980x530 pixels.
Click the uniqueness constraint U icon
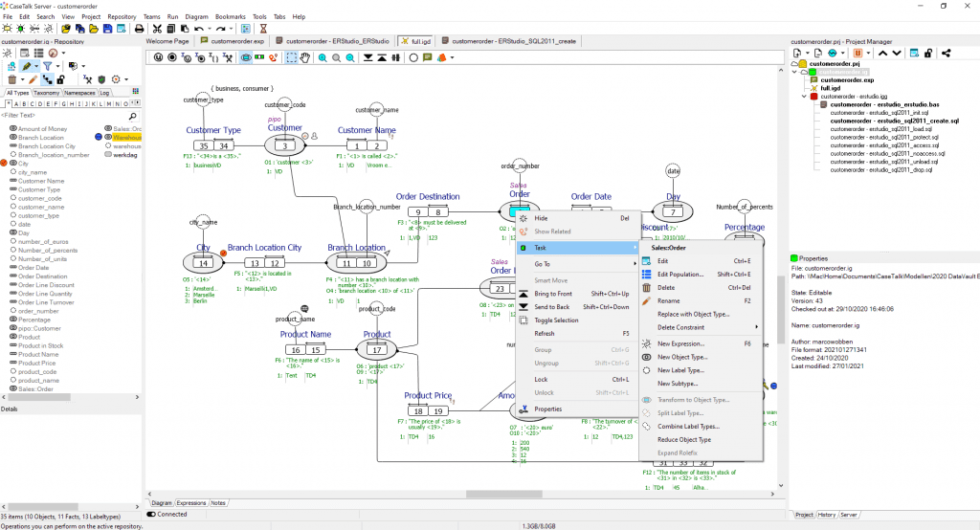(158, 57)
